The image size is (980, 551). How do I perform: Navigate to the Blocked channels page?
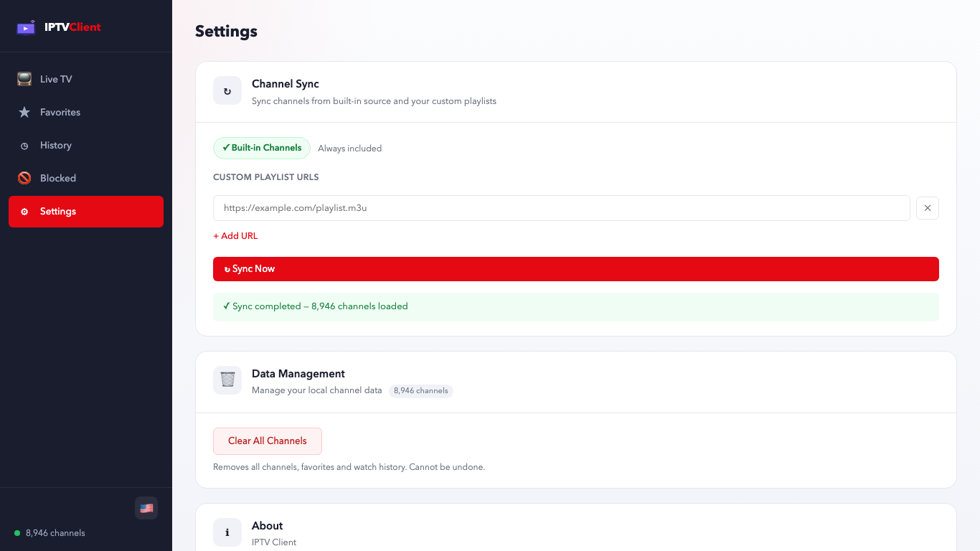pyautogui.click(x=86, y=178)
